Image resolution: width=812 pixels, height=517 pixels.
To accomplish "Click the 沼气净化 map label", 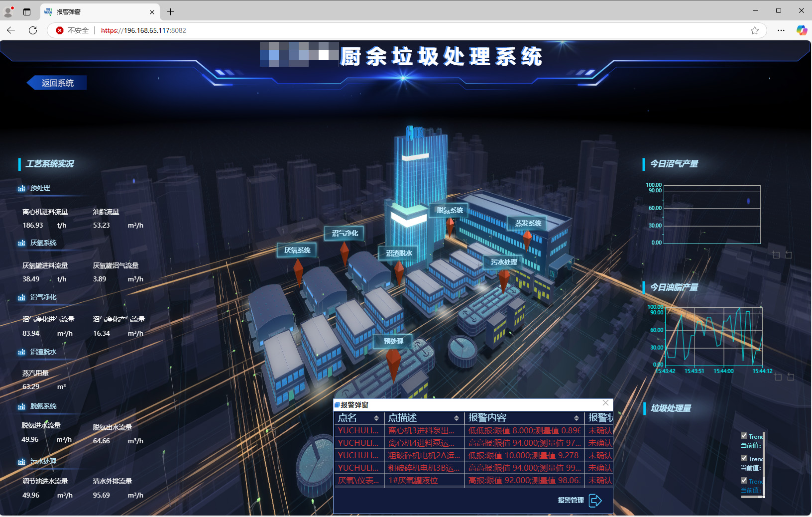I will pos(345,233).
